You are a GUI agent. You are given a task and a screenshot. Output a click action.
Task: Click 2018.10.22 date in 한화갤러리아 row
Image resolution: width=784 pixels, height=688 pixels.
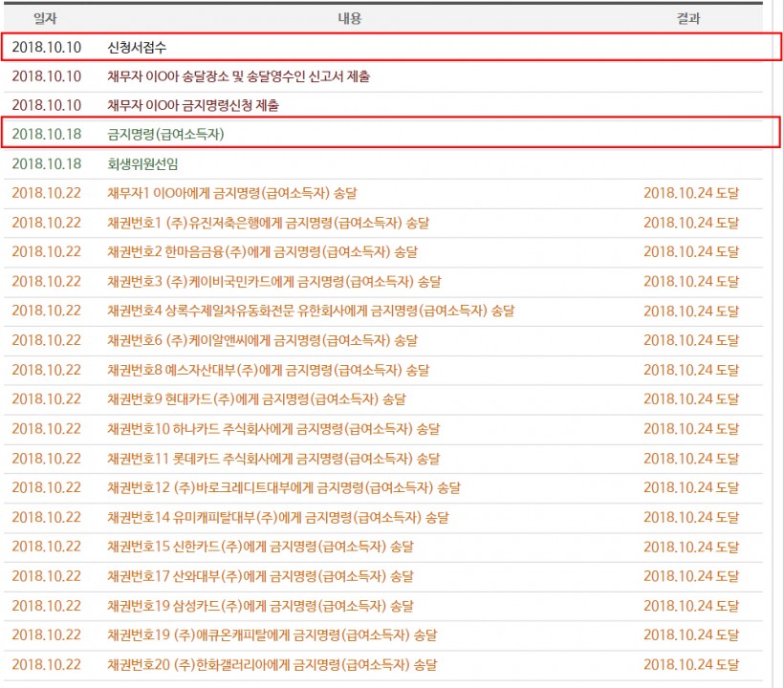pos(47,664)
